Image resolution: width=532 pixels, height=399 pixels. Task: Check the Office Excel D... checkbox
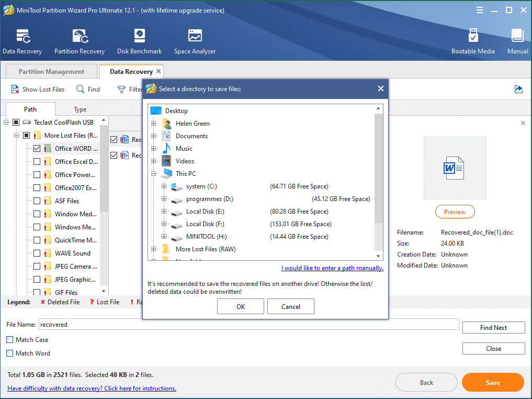37,162
